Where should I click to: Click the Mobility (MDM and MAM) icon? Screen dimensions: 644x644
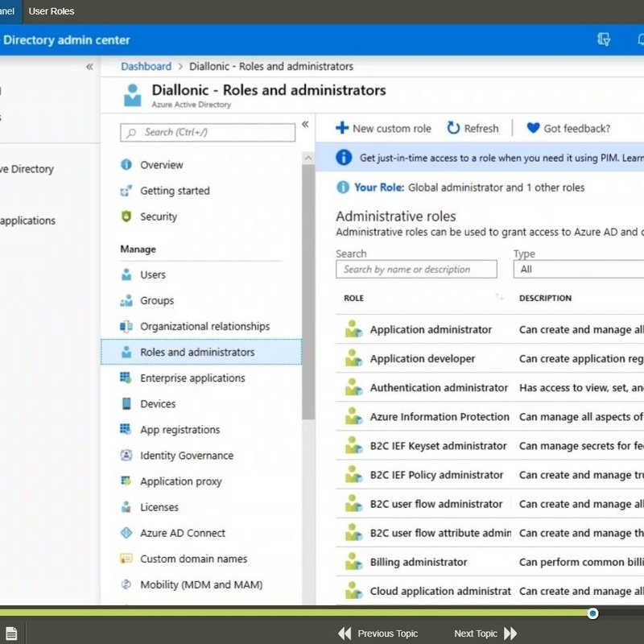click(126, 584)
